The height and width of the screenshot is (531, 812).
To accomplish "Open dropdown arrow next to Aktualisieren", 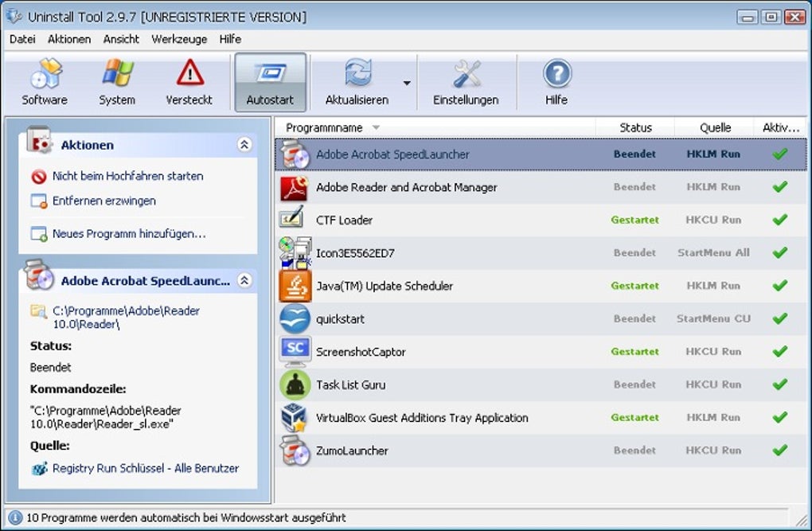I will point(407,83).
